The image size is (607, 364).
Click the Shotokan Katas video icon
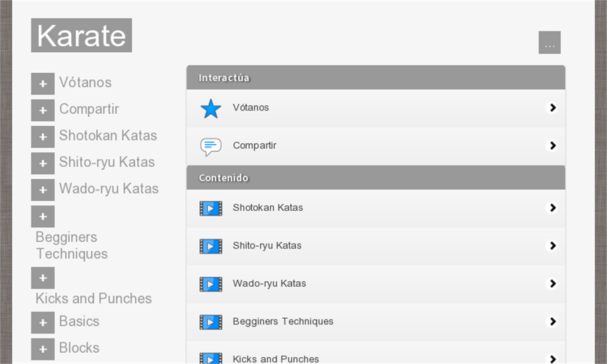tap(211, 209)
